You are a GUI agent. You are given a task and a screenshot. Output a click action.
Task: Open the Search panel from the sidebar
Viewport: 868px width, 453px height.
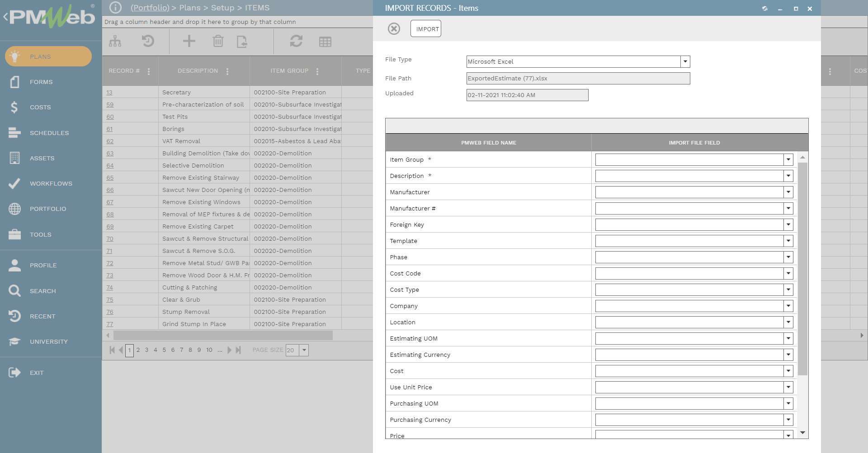point(43,291)
